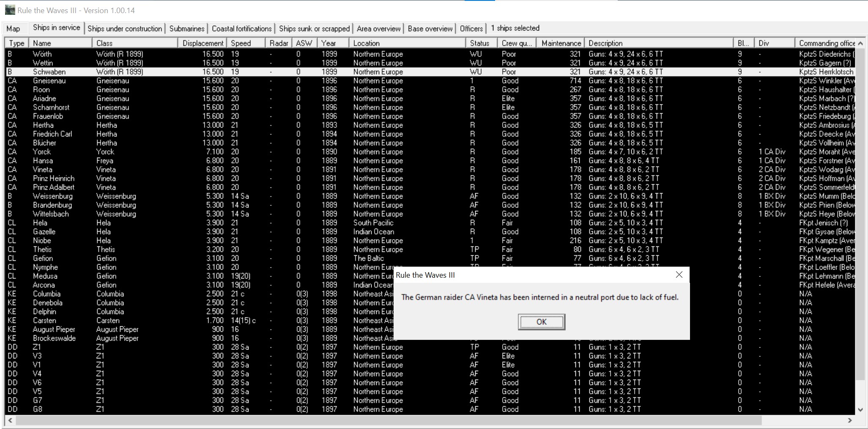Sort by the Commanding officer column header
Screen dimensions: 868x429
pos(825,43)
